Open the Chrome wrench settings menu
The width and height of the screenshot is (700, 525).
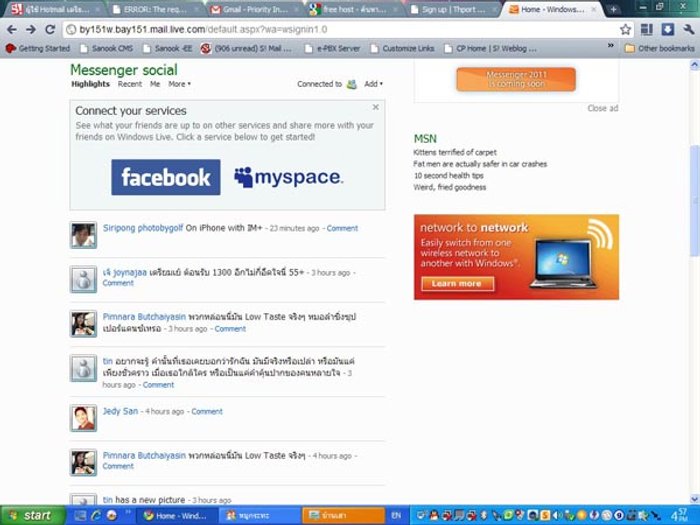(688, 30)
